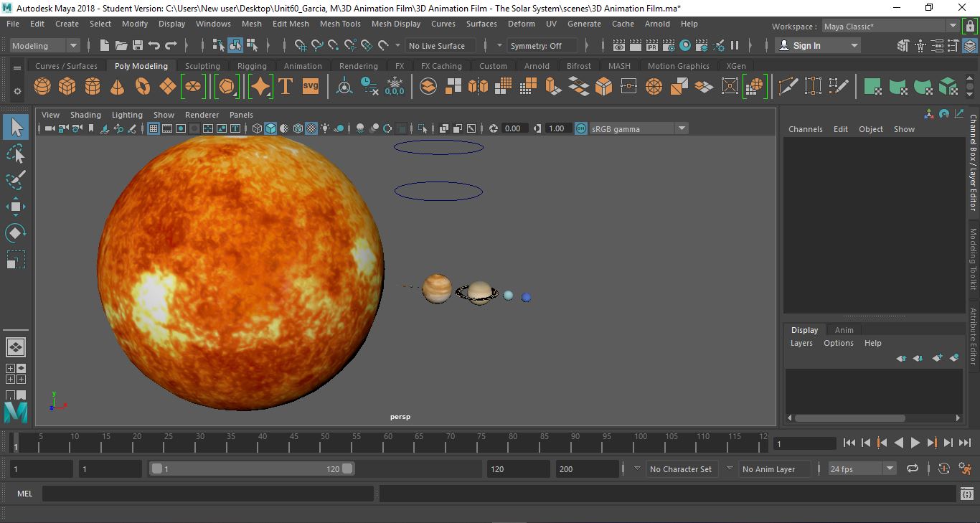Open the Modeling menu set dropdown

[44, 45]
